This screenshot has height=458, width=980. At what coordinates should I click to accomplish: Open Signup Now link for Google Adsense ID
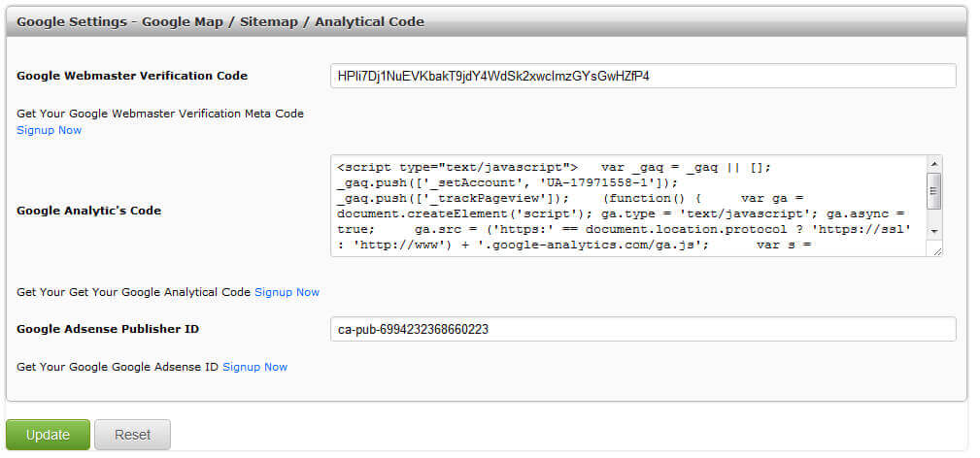(x=254, y=367)
